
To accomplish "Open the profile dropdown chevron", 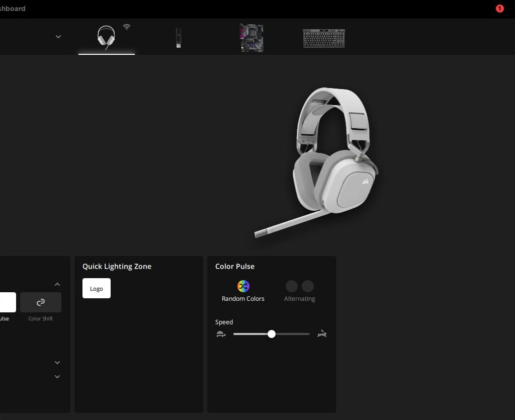I will 58,37.
